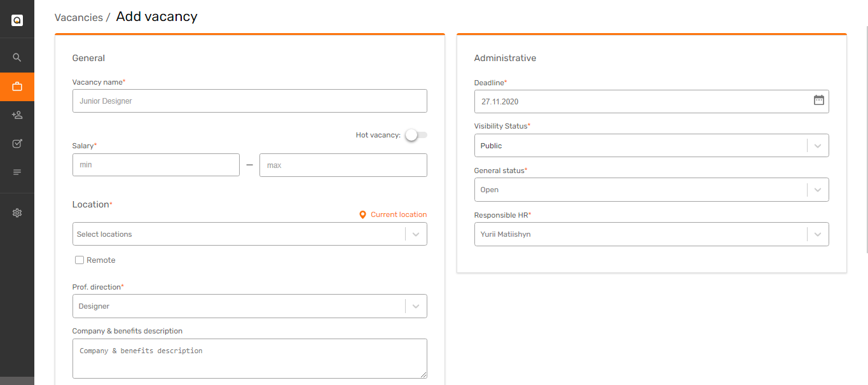868x385 pixels.
Task: Click the Current location link
Action: pyautogui.click(x=399, y=215)
